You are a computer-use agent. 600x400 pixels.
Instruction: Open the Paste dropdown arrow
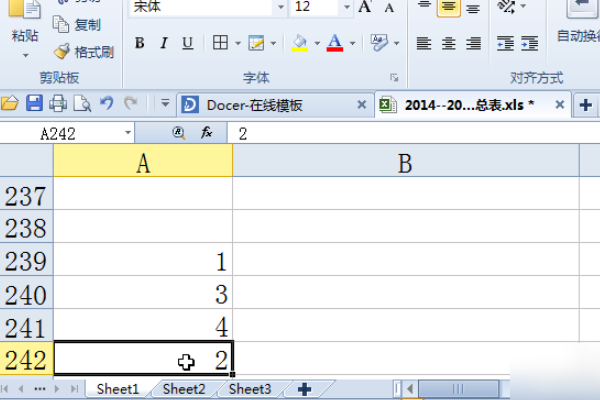click(25, 56)
